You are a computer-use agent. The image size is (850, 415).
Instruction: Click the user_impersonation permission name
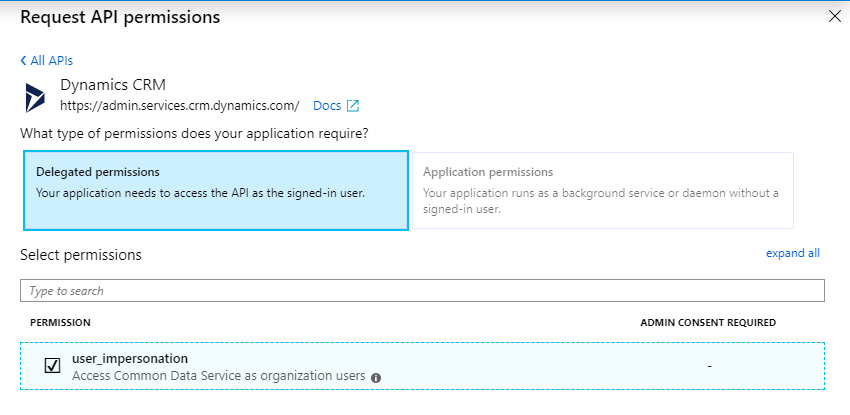pyautogui.click(x=130, y=359)
